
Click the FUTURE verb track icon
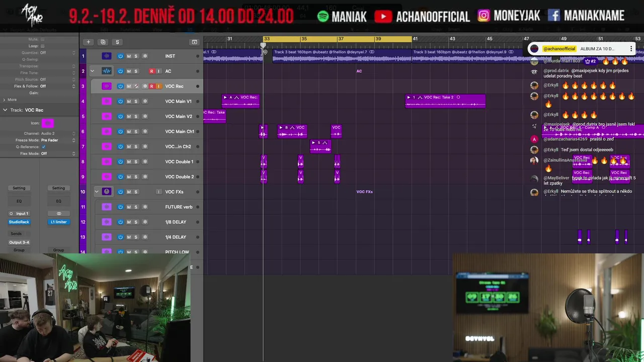[x=107, y=207]
